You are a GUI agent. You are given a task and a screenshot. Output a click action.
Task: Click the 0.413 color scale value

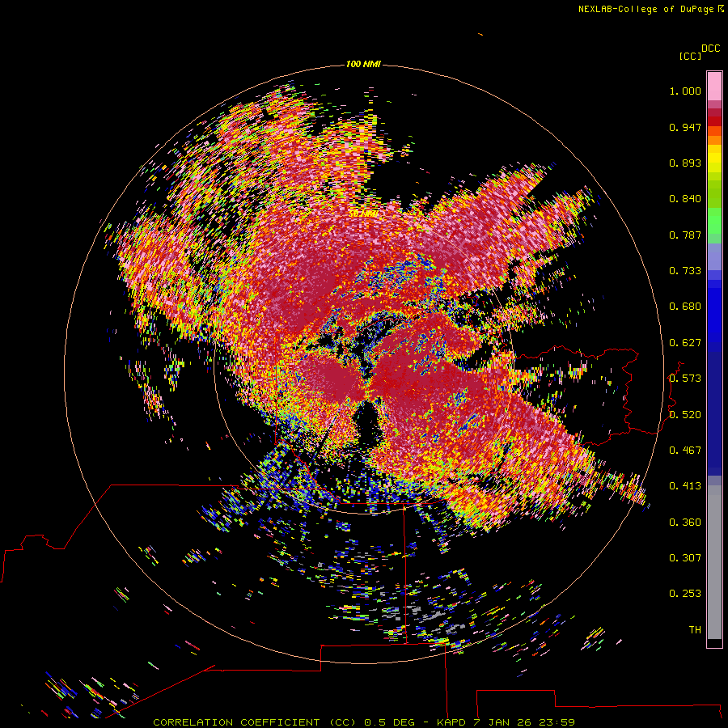point(685,486)
